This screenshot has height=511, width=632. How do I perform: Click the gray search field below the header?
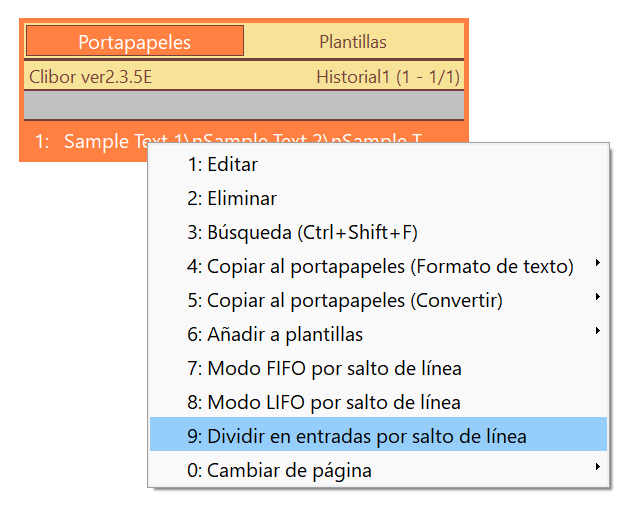pos(244,105)
